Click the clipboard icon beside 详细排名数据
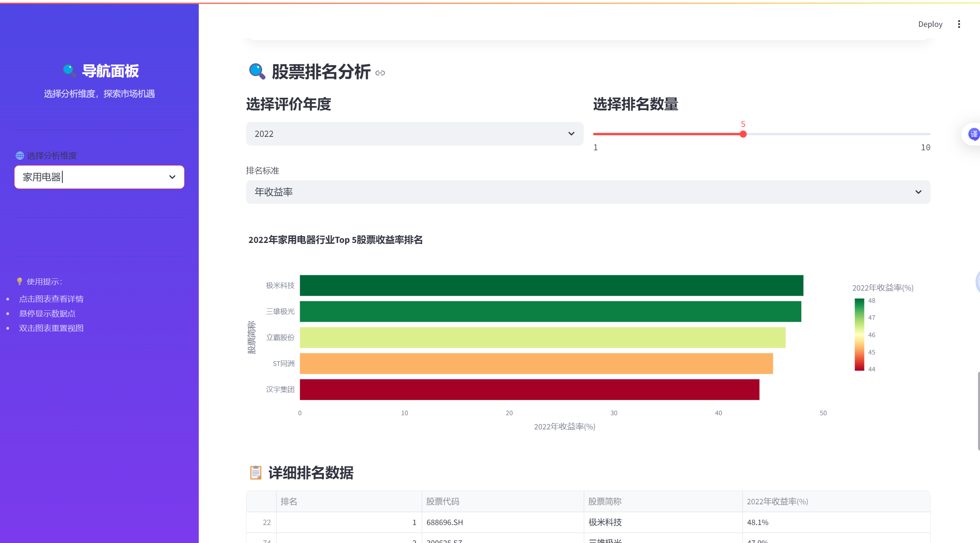The image size is (980, 543). [x=256, y=472]
